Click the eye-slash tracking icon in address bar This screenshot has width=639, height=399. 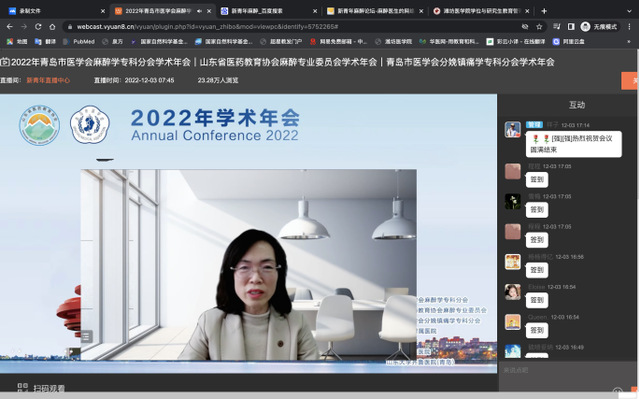click(525, 26)
